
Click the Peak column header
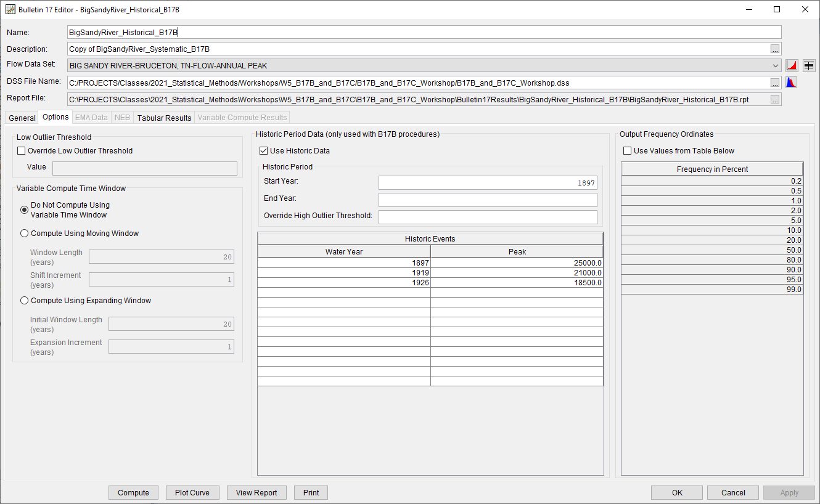(517, 251)
